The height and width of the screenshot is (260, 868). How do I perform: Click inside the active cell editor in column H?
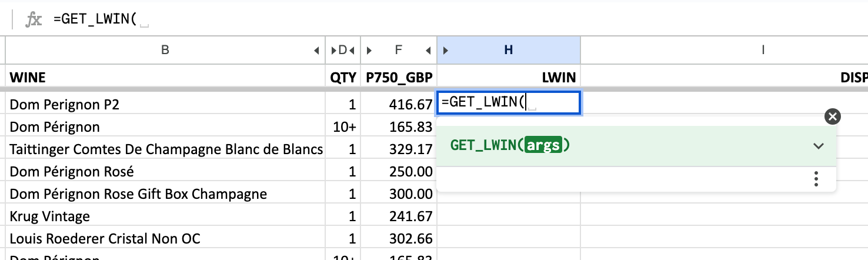point(509,103)
